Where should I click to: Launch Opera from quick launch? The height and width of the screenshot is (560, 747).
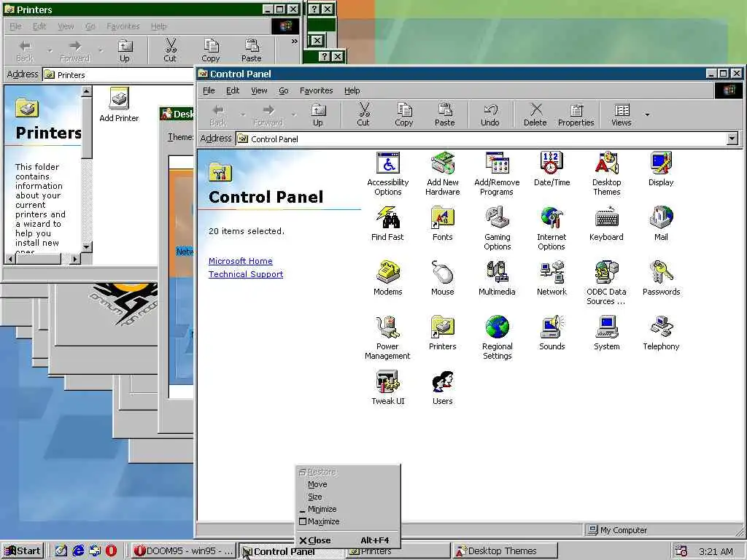[x=111, y=551]
